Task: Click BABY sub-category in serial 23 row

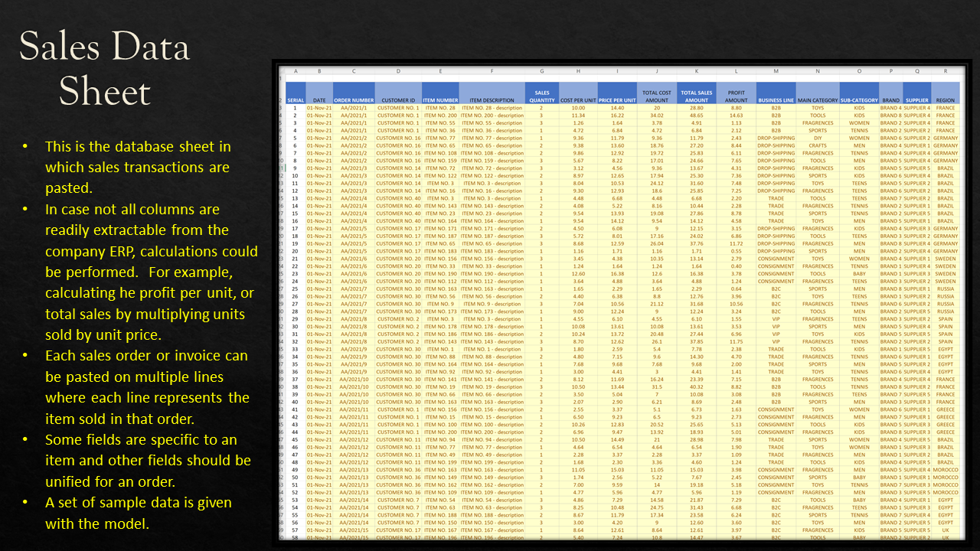Action: click(x=859, y=273)
